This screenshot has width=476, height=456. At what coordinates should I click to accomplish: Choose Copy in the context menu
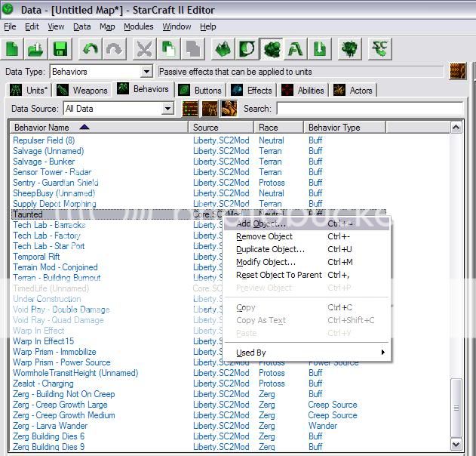click(x=306, y=307)
